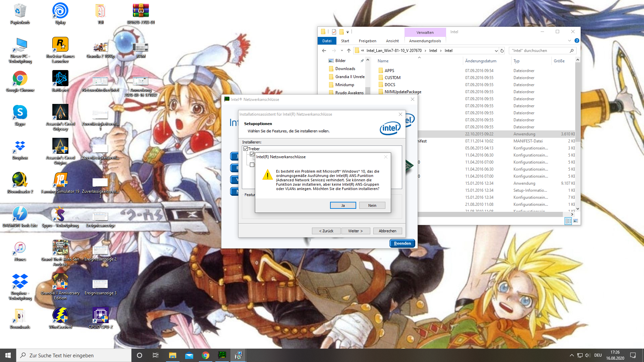The width and height of the screenshot is (644, 362).
Task: Select the iTunes desktop icon
Action: click(20, 251)
